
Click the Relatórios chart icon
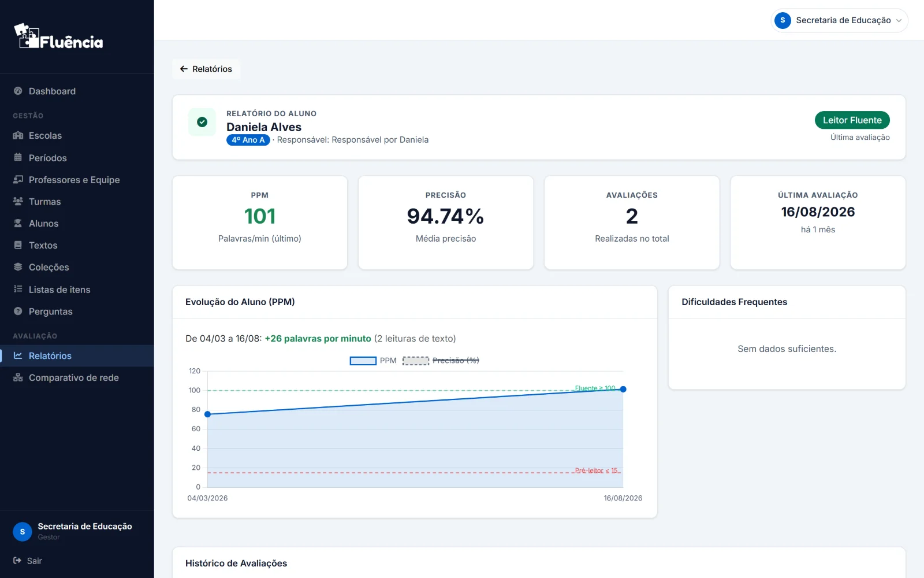(x=18, y=355)
